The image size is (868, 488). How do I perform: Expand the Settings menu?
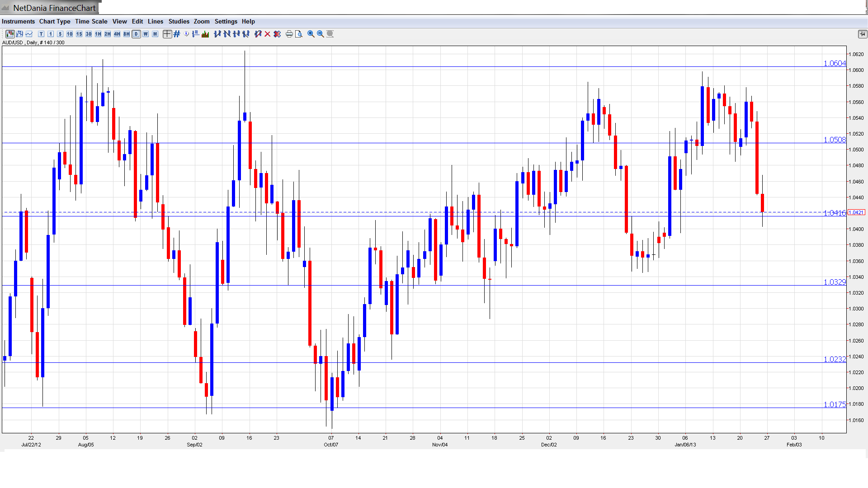pos(226,21)
